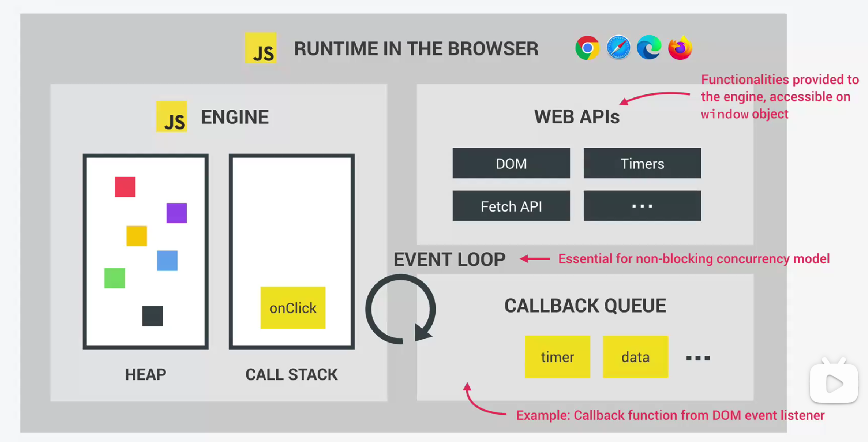Click the dark block with three dots
Viewport: 868px width, 442px height.
(x=642, y=206)
